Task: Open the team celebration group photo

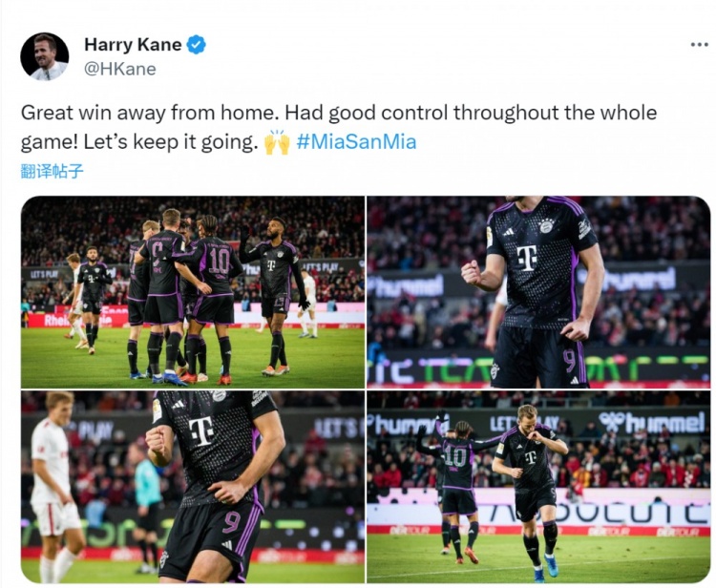Action: coord(193,292)
